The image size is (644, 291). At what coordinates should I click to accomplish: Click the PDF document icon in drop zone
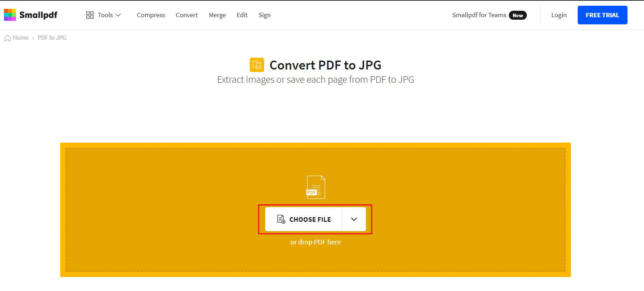(x=316, y=187)
